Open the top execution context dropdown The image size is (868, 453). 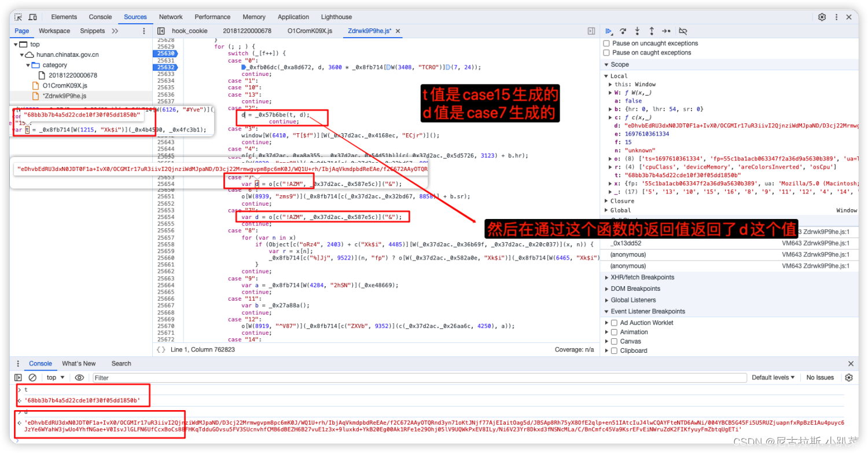tap(54, 378)
